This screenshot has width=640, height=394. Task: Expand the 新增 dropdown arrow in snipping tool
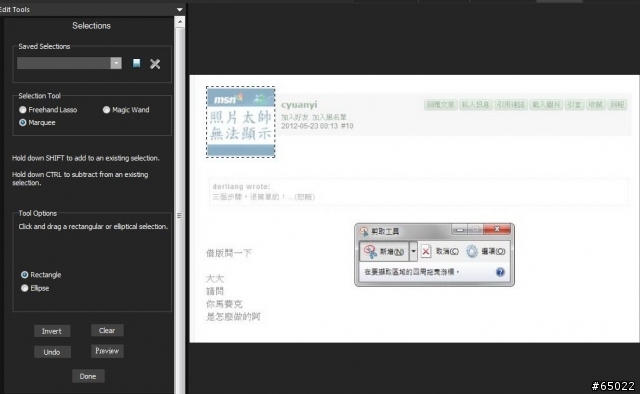(413, 251)
